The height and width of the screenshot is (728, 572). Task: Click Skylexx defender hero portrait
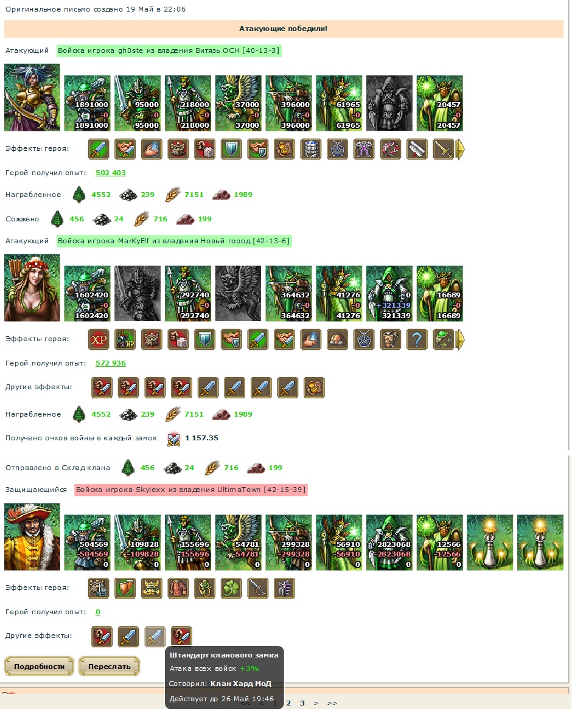32,537
